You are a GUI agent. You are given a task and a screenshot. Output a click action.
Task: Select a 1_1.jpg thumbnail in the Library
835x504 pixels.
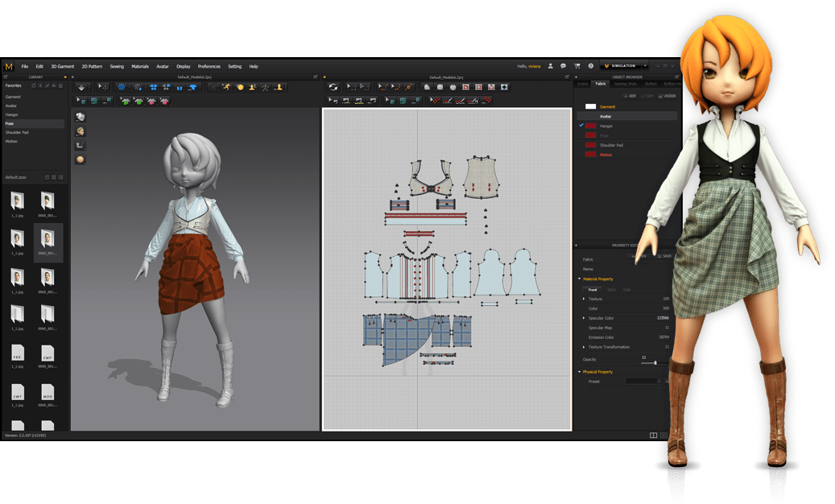click(x=17, y=201)
